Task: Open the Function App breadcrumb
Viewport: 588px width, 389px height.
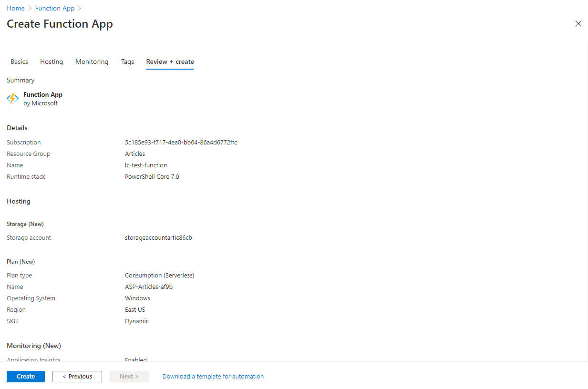Action: point(54,8)
